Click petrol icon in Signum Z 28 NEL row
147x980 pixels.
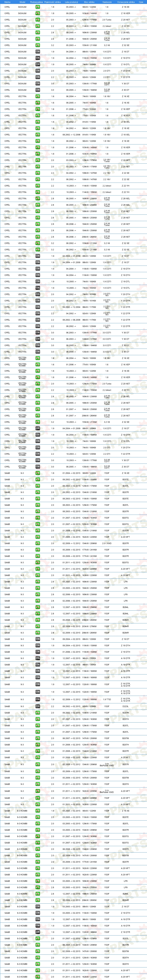[x=38, y=33]
